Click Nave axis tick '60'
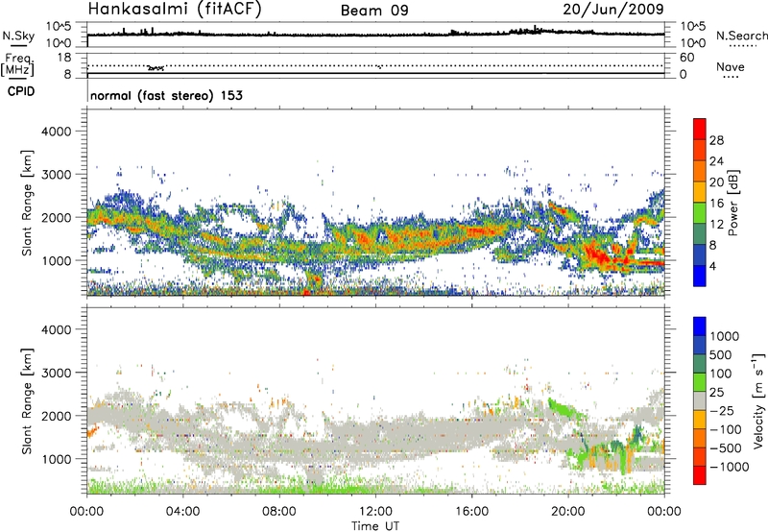This screenshot has height=532, width=768. tap(686, 58)
